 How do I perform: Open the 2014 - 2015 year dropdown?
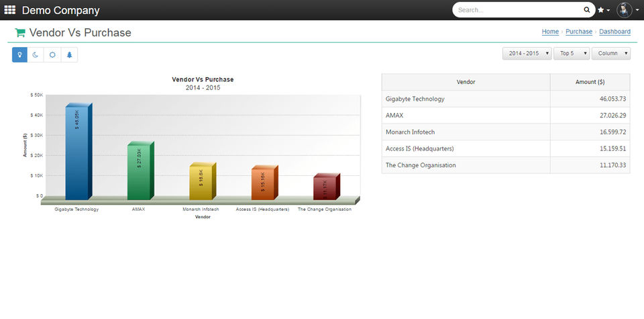tap(527, 54)
